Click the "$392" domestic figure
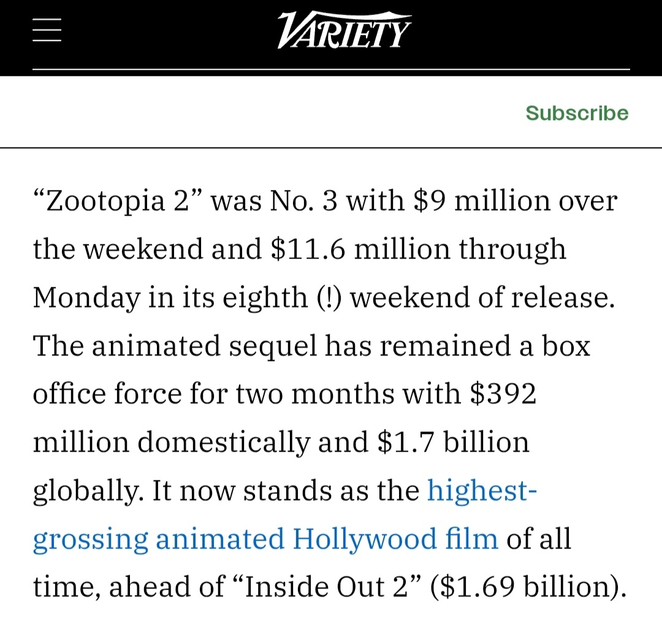This screenshot has height=644, width=662. click(503, 394)
